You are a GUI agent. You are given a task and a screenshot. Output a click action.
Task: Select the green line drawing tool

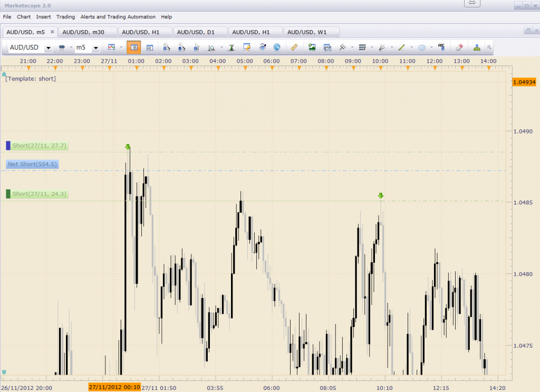click(401, 47)
